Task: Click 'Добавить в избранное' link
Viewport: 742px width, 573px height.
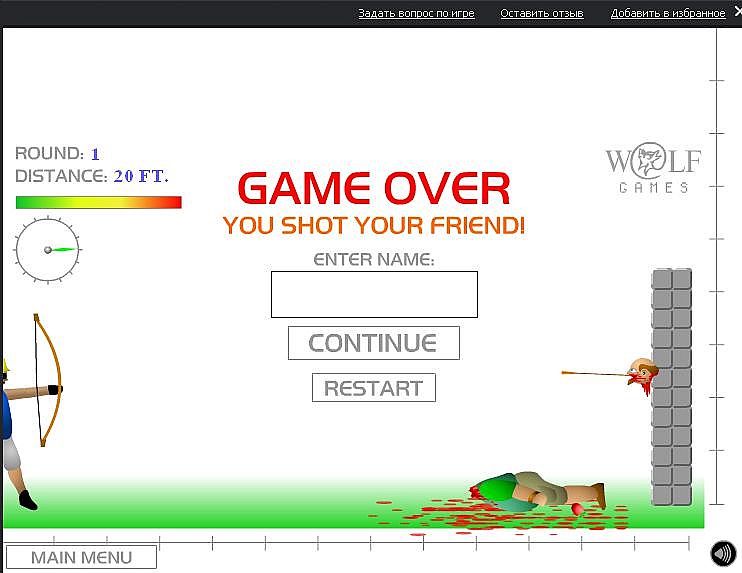Action: click(668, 13)
